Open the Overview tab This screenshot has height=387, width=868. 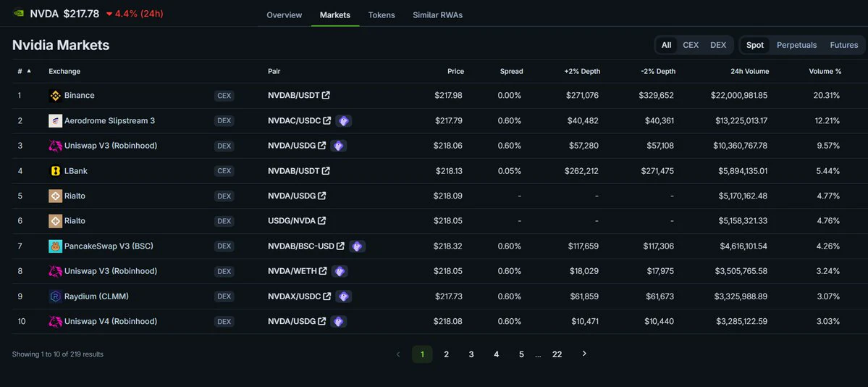pyautogui.click(x=284, y=15)
